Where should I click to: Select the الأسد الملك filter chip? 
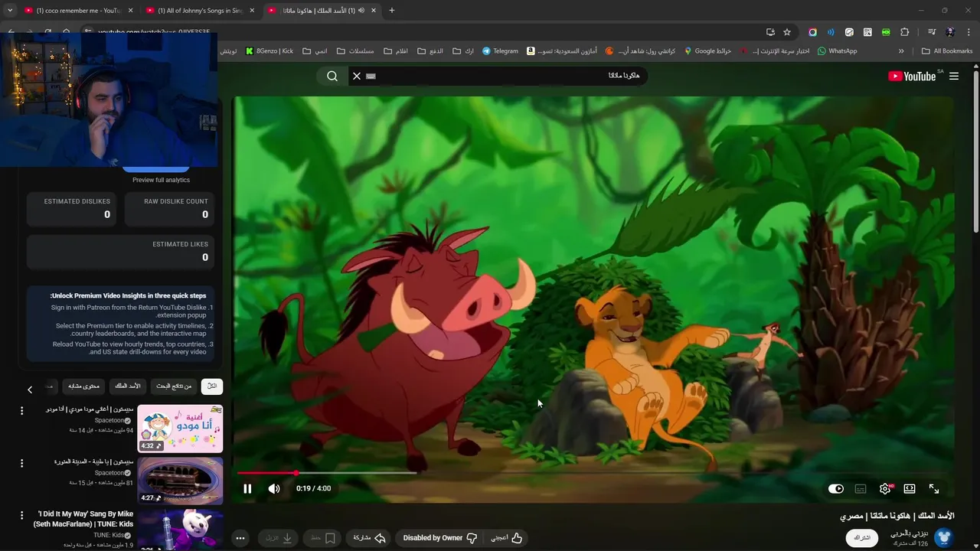[128, 386]
